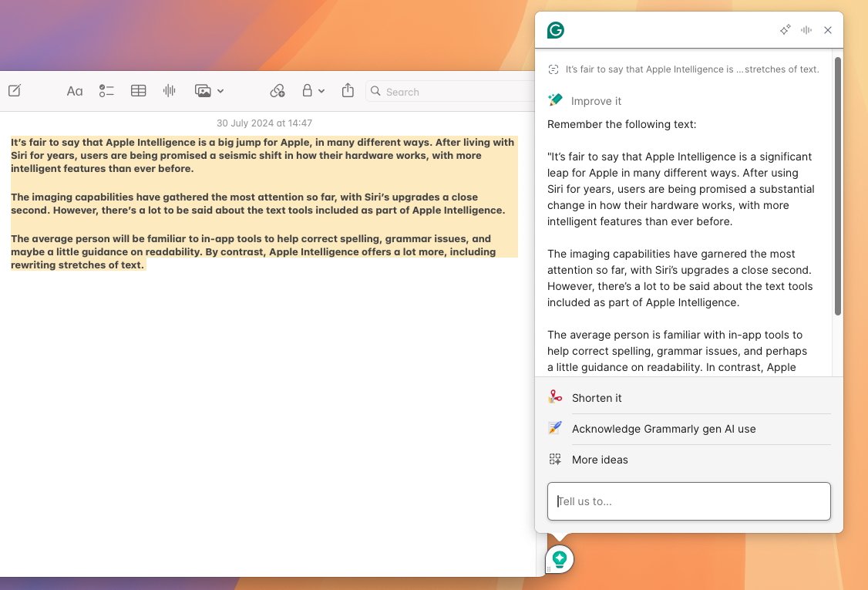The height and width of the screenshot is (590, 868).
Task: Click the Acknowledge gen AI pen icon
Action: click(555, 428)
